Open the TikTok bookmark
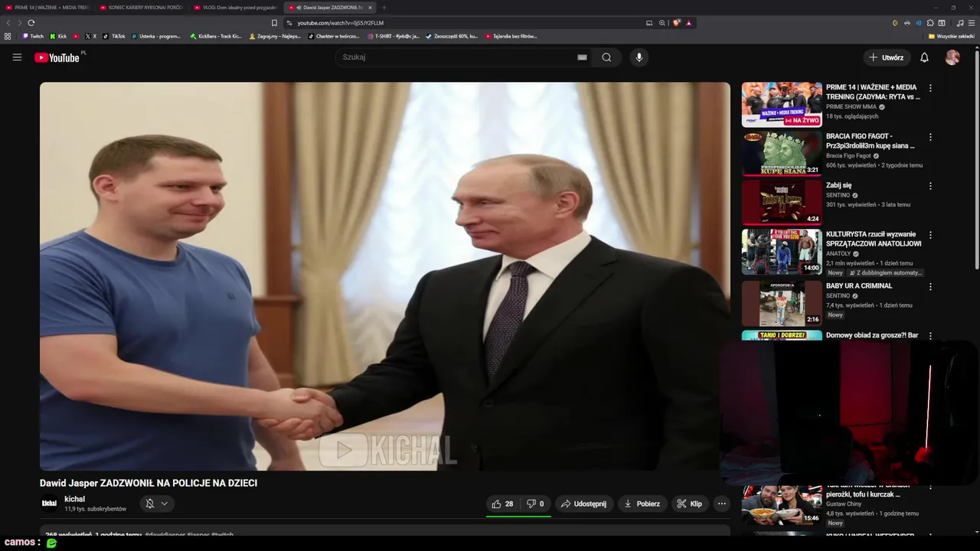 tap(114, 36)
